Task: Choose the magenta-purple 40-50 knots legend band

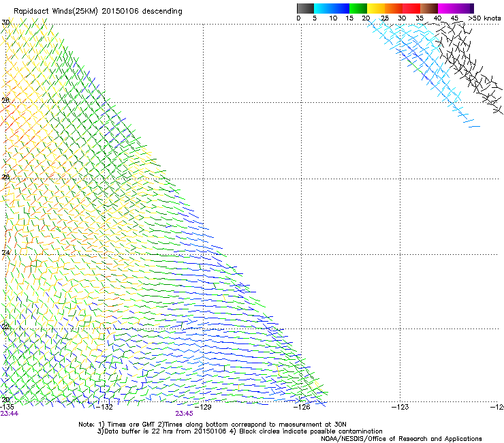Action: pos(456,8)
